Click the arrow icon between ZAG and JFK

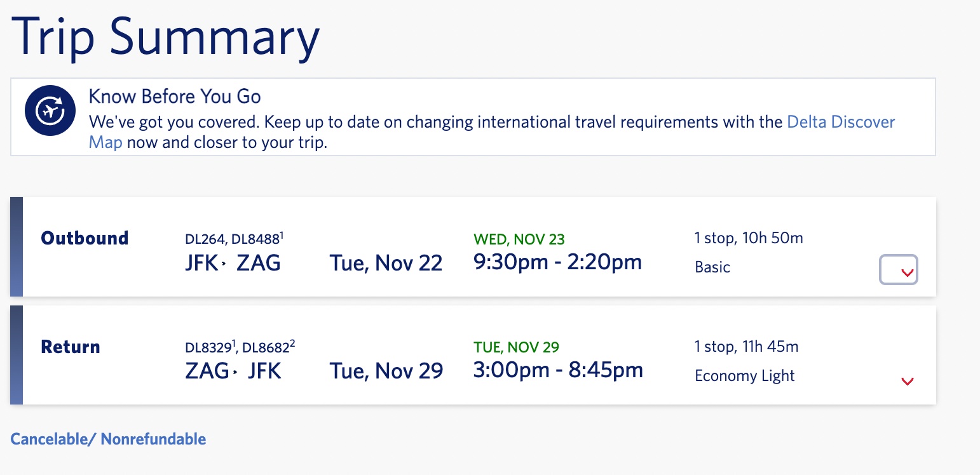[x=235, y=371]
